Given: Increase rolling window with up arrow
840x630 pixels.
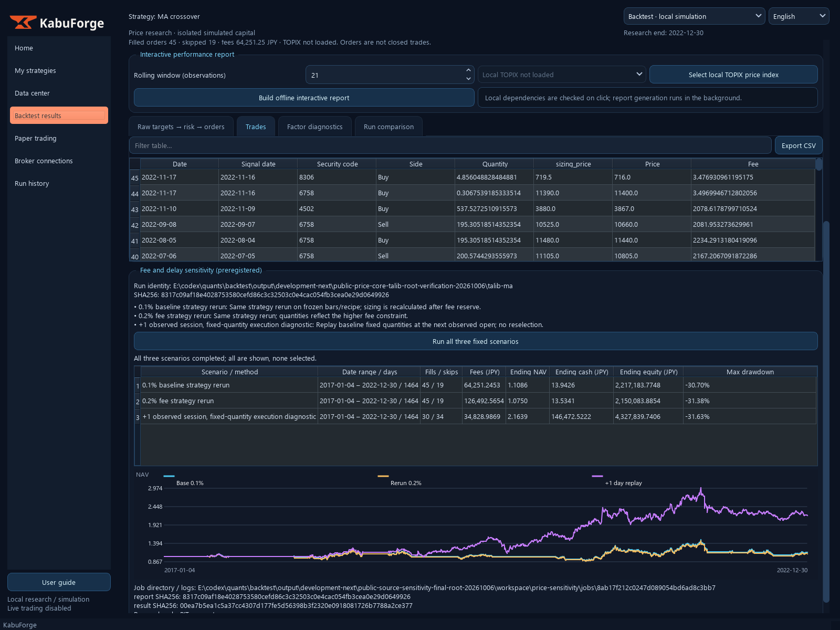Looking at the screenshot, I should click(468, 70).
